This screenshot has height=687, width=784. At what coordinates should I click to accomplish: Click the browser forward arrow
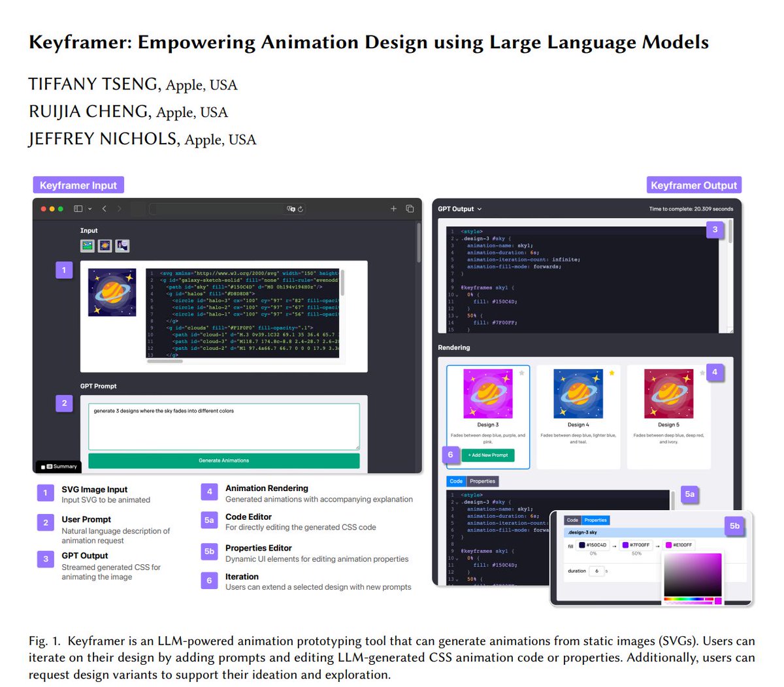pyautogui.click(x=120, y=209)
